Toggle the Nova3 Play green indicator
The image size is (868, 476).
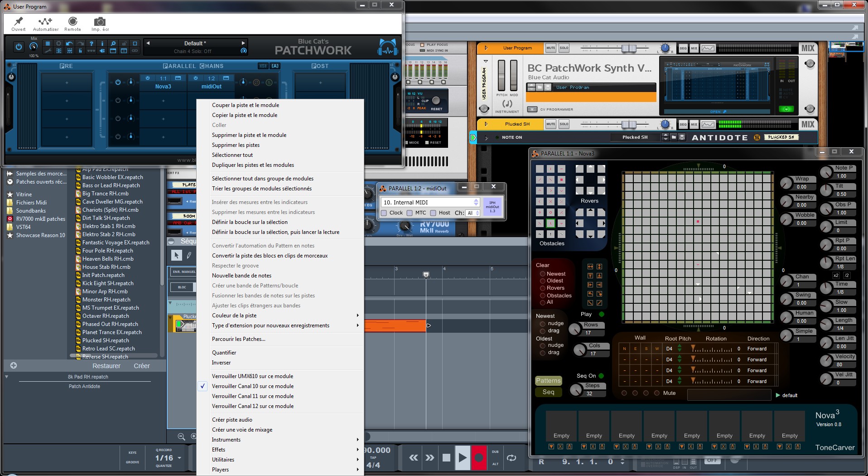coord(602,314)
